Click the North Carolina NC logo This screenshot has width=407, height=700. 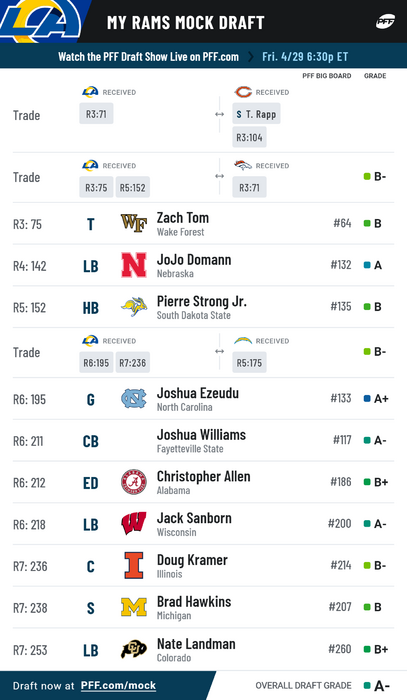134,398
